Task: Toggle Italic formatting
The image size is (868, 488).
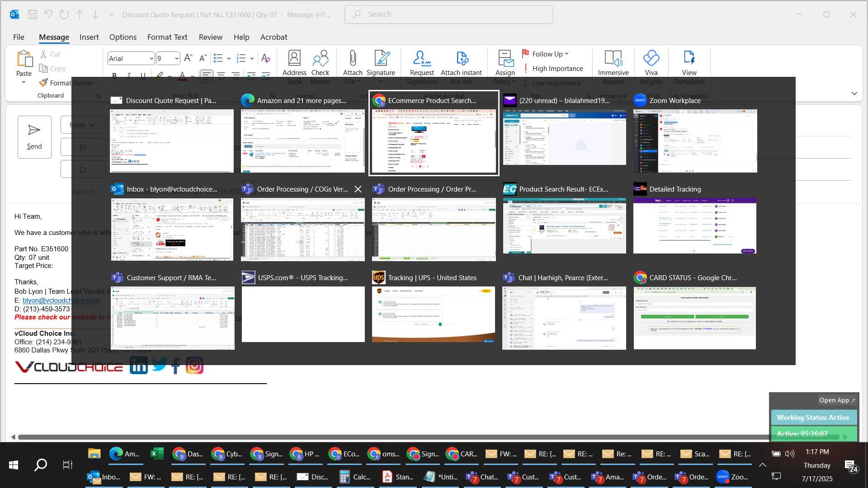Action: tap(129, 75)
